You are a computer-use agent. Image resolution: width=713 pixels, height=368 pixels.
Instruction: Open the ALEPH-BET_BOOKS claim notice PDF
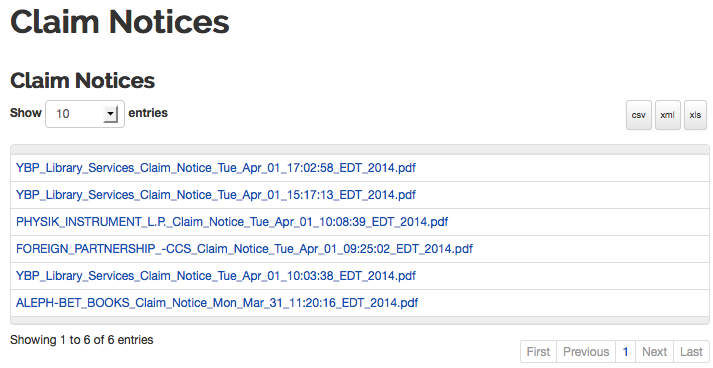217,303
